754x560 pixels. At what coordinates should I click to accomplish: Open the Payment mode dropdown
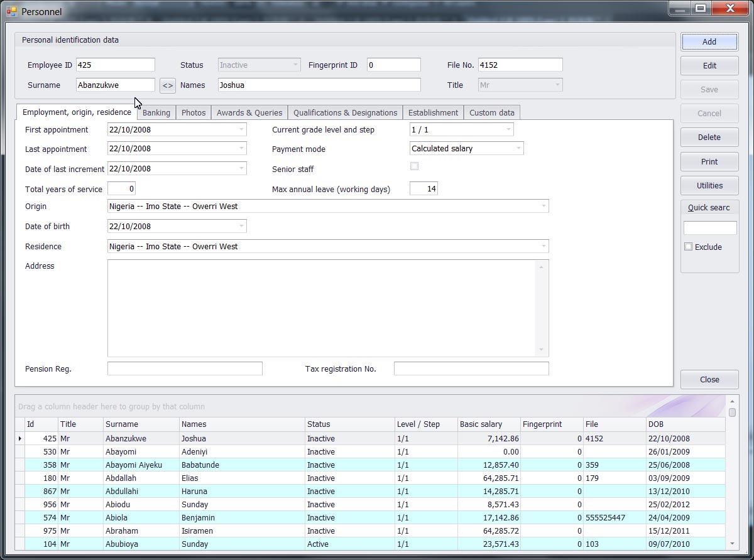[x=518, y=149]
